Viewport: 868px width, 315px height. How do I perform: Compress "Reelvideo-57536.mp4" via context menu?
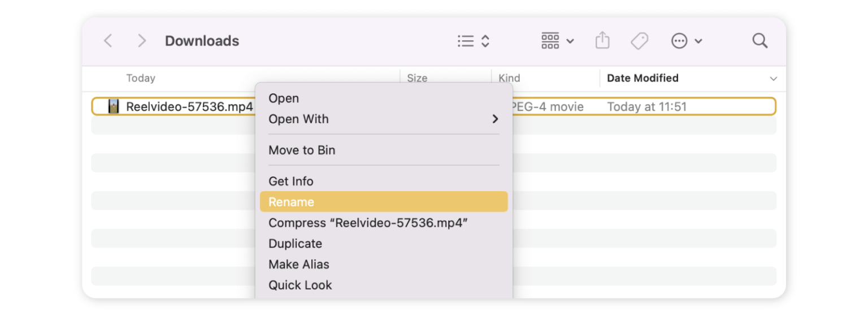tap(368, 223)
